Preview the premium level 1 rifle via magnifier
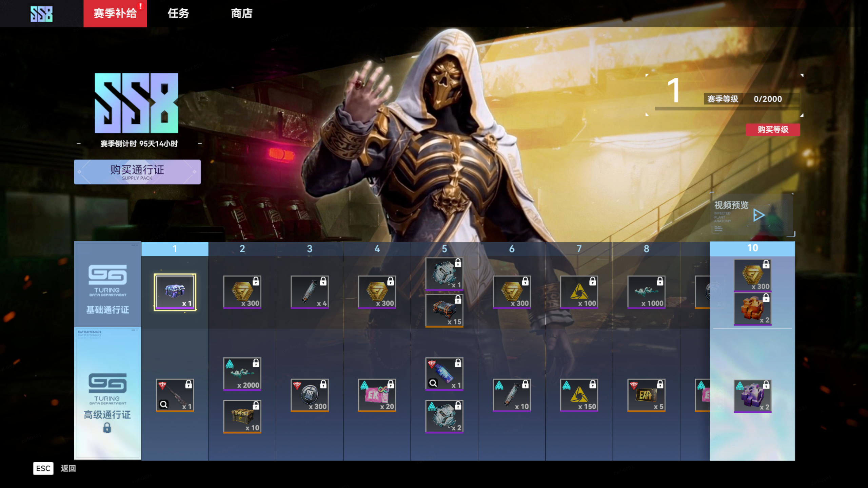This screenshot has height=488, width=868. [x=164, y=404]
